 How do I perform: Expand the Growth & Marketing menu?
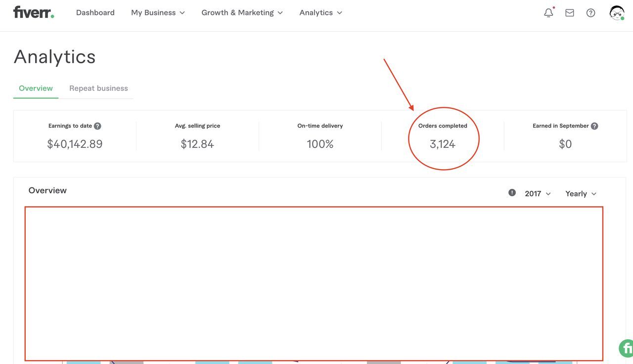pyautogui.click(x=242, y=13)
